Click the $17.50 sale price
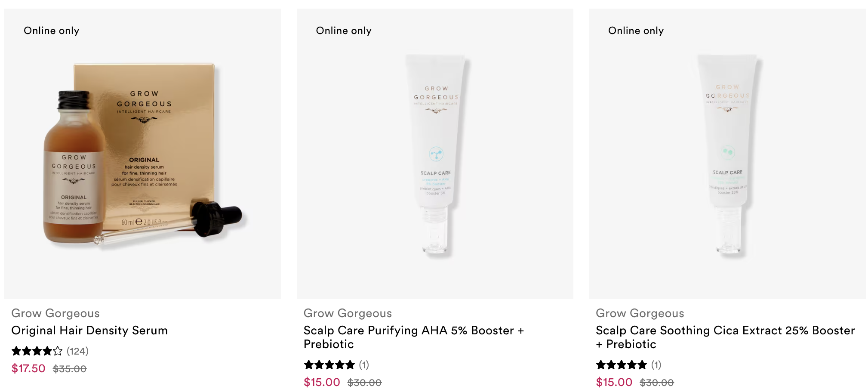The width and height of the screenshot is (868, 389). pos(28,369)
